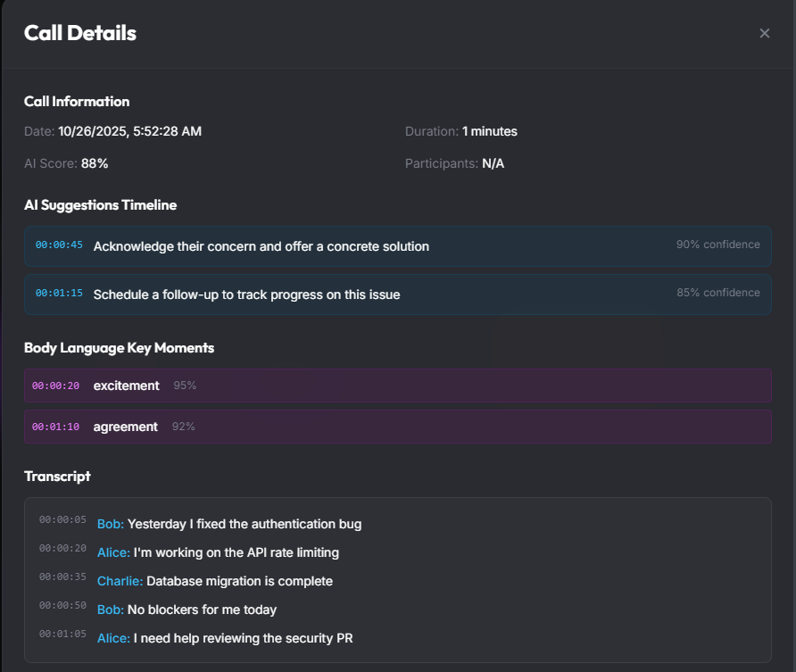Click Alice's name on API rate limiting line
796x672 pixels.
point(113,552)
